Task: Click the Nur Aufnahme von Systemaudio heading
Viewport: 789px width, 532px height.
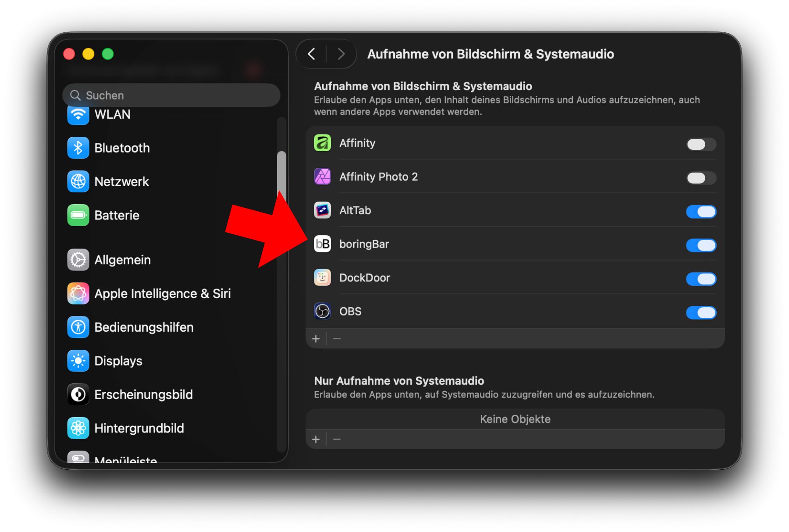Action: click(399, 380)
